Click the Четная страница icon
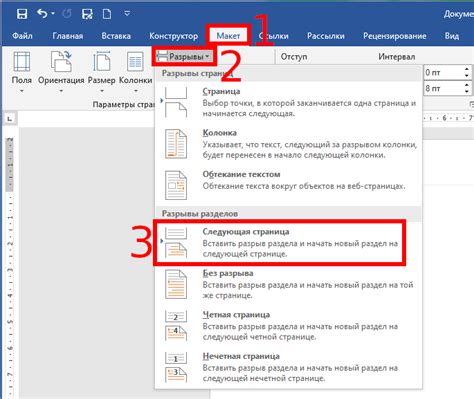The width and height of the screenshot is (474, 399). click(x=176, y=326)
